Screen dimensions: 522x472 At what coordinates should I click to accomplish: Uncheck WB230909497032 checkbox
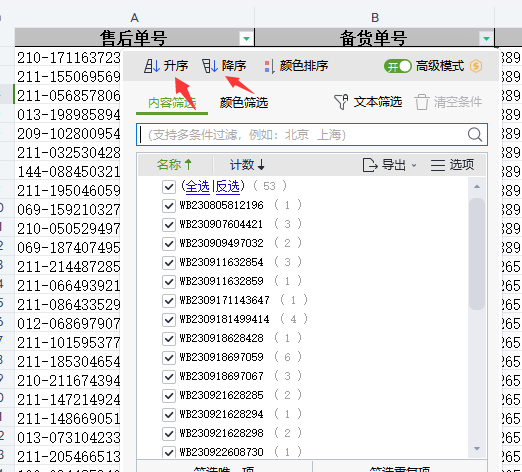[169, 243]
